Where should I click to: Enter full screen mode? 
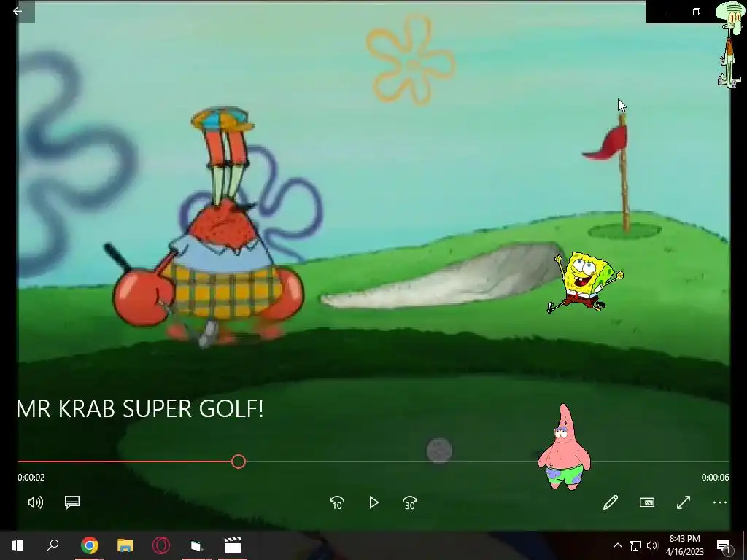pyautogui.click(x=683, y=502)
